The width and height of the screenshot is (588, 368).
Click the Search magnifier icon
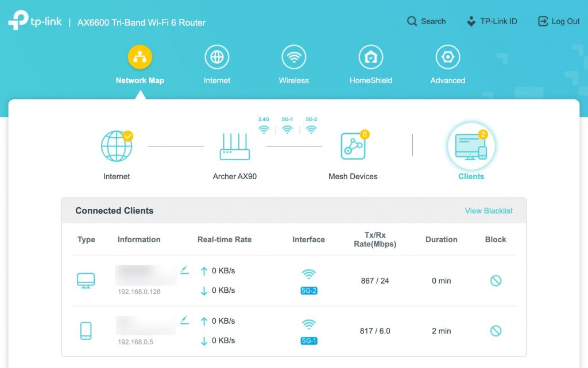pyautogui.click(x=412, y=21)
